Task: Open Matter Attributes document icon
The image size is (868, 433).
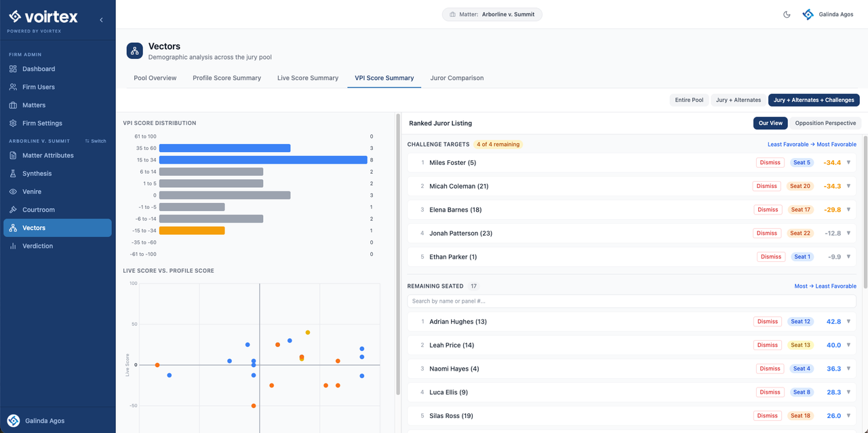Action: click(x=13, y=155)
